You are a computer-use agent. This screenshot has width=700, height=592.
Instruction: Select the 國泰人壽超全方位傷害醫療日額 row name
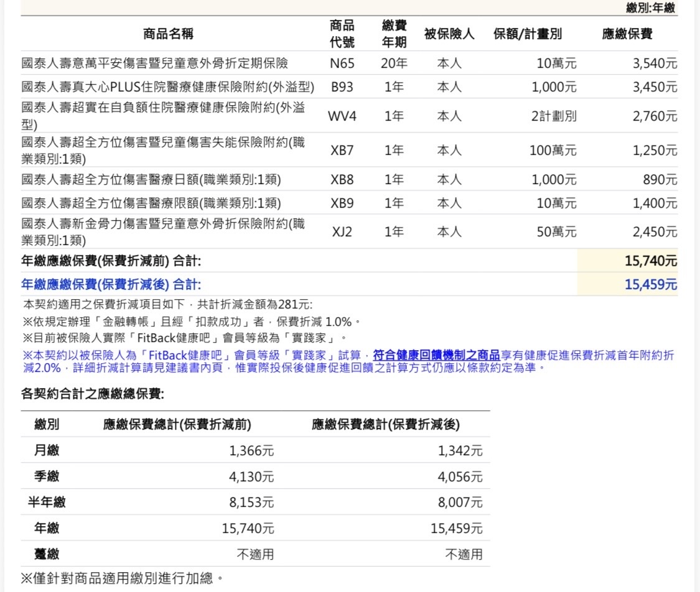pos(151,180)
